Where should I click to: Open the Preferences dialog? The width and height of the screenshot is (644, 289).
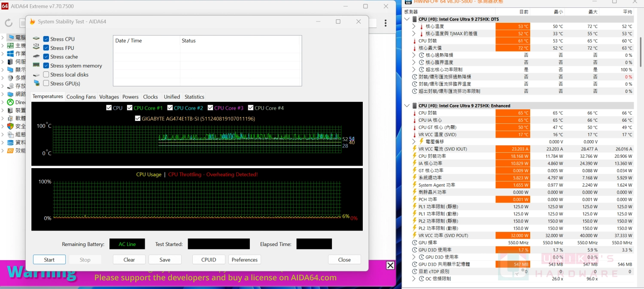[x=245, y=260]
